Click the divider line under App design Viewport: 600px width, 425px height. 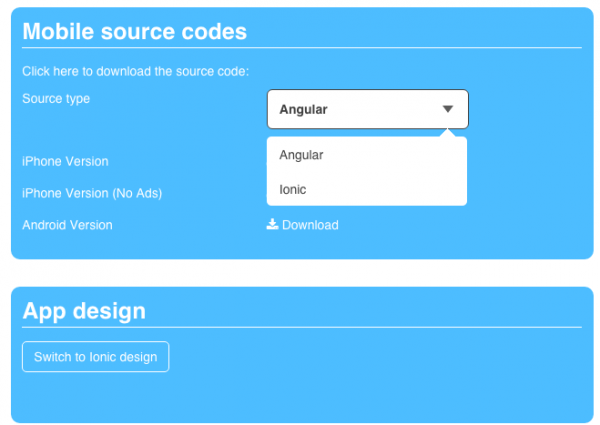click(300, 327)
